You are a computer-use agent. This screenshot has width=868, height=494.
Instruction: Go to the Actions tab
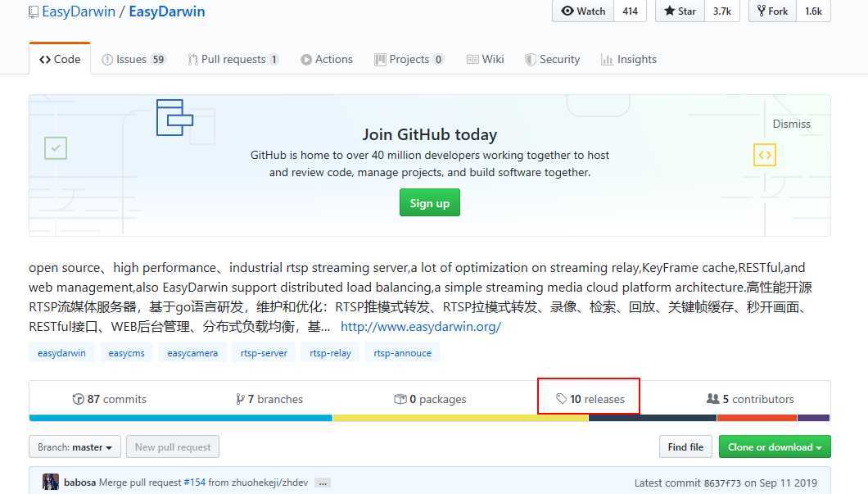(327, 59)
